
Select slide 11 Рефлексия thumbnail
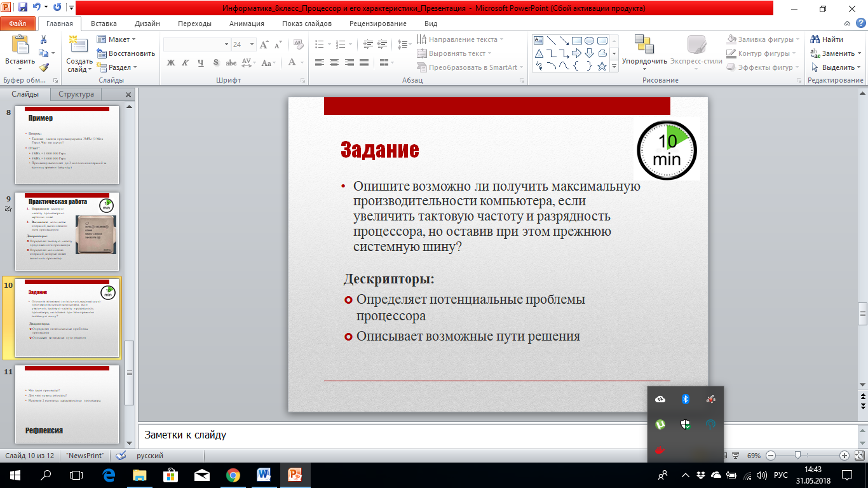pos(67,404)
